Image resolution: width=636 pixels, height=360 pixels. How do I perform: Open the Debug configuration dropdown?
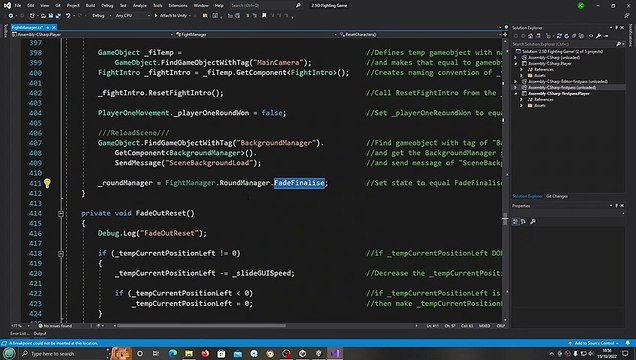[x=101, y=15]
